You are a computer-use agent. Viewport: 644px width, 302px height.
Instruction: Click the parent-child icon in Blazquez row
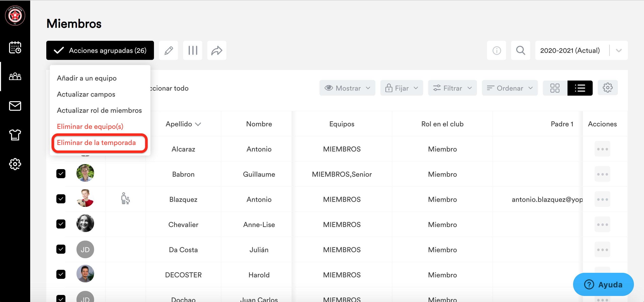tap(125, 199)
